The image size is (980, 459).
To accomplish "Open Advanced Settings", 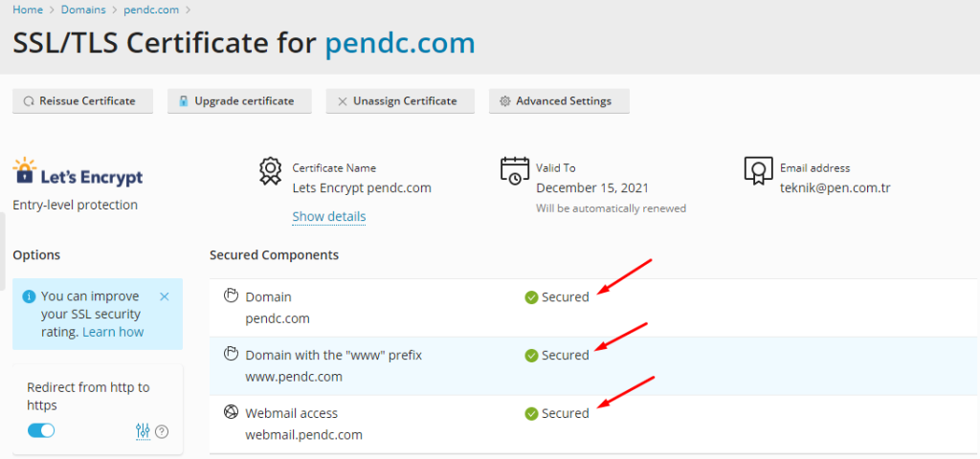I will tap(559, 101).
